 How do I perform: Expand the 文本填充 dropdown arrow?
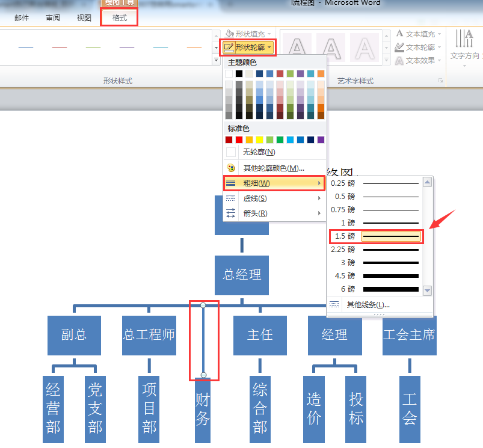439,34
